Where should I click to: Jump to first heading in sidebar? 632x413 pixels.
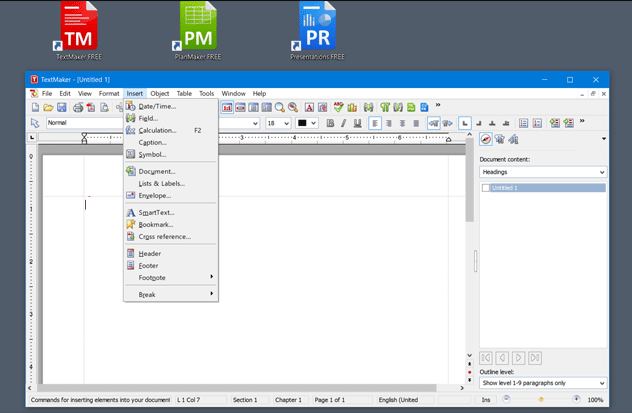(486, 358)
